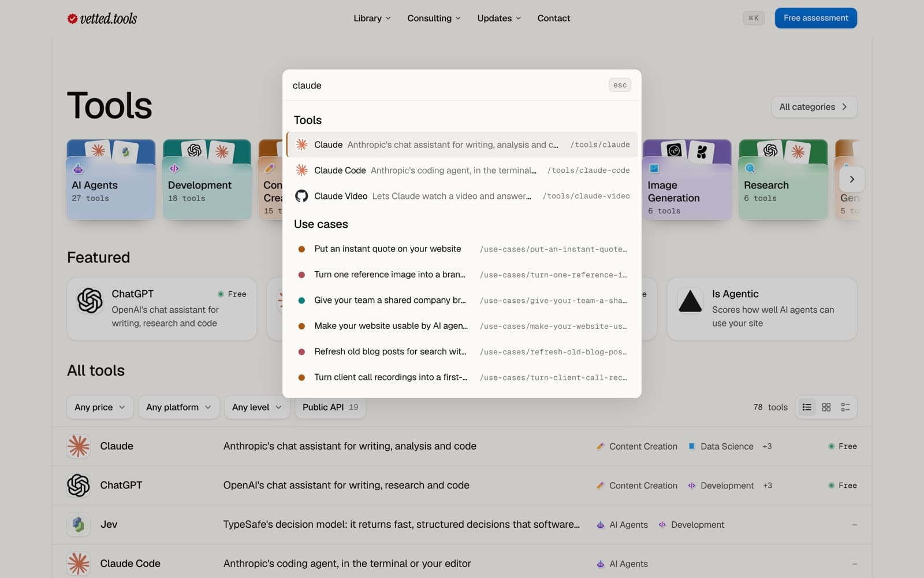This screenshot has width=924, height=578.
Task: Switch to detailed list view
Action: (845, 407)
